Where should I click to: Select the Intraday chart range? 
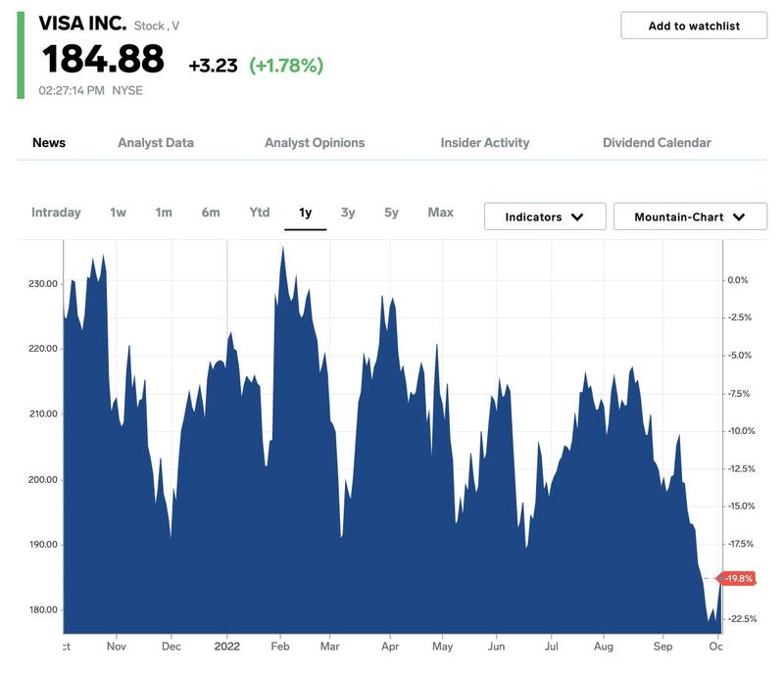point(56,213)
